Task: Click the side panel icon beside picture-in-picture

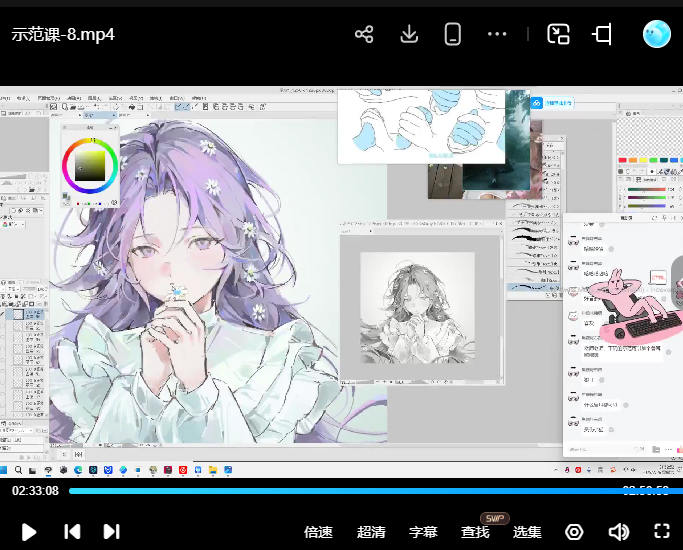Action: (602, 34)
